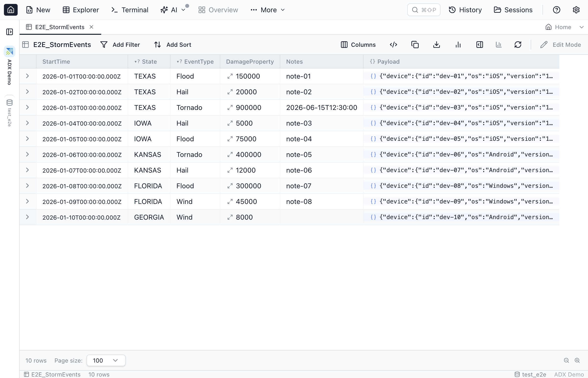Click ADX Demo label in status bar

569,374
